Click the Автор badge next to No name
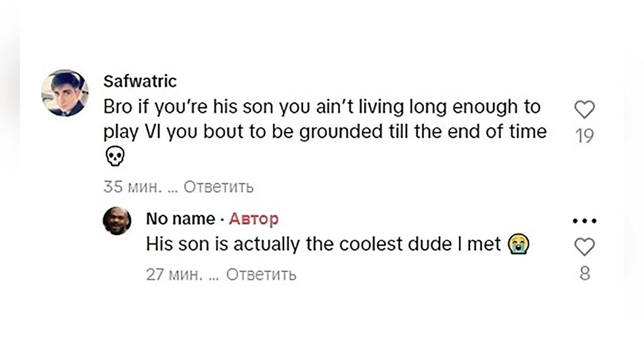Screen dimensions: 644x362 point(254,219)
